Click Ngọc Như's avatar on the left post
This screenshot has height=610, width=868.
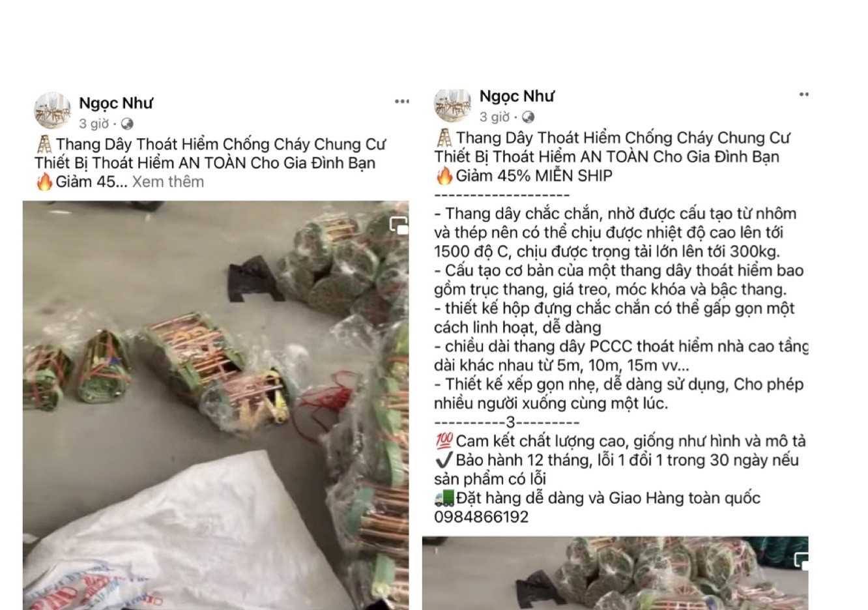52,111
